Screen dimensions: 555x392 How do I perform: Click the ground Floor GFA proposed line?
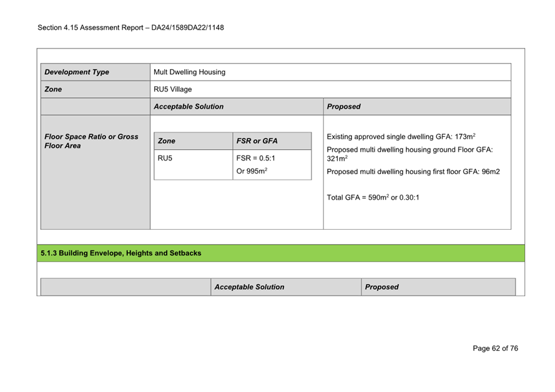[410, 149]
